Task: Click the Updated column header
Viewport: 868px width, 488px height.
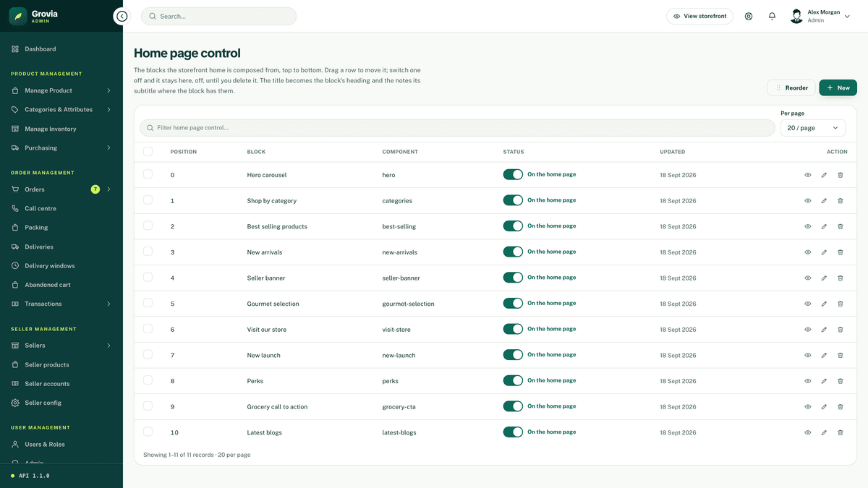Action: pyautogui.click(x=672, y=152)
